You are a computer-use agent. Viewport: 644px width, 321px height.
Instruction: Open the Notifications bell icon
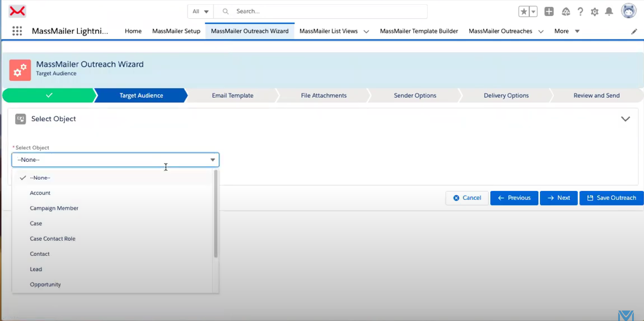coord(609,11)
